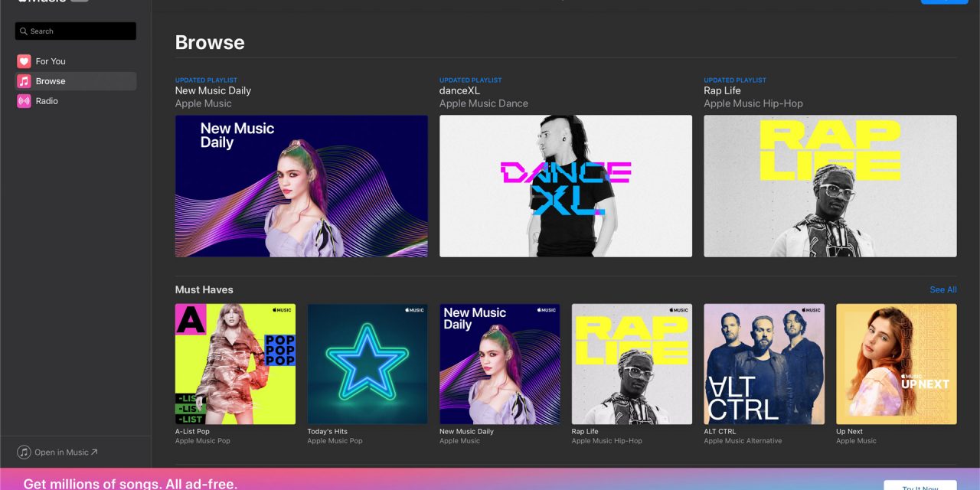
Task: Click the arrow icon beside Open in Music
Action: point(94,452)
